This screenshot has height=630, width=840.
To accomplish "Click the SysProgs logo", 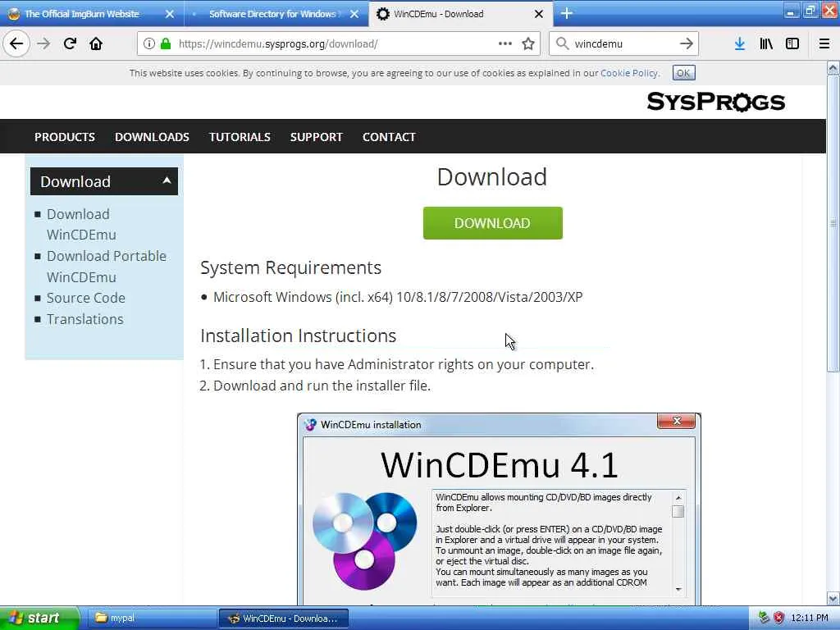I will point(715,101).
